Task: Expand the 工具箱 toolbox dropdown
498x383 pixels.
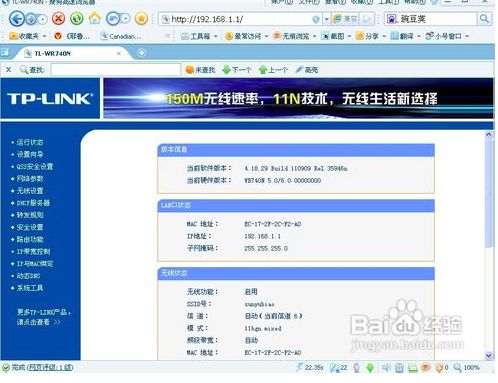Action: [x=199, y=36]
